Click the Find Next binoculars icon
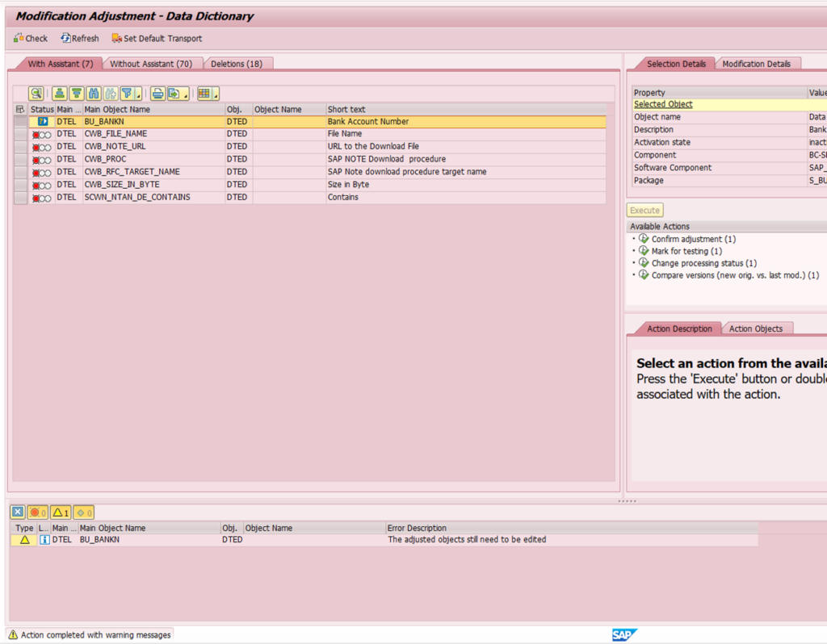 click(x=111, y=94)
